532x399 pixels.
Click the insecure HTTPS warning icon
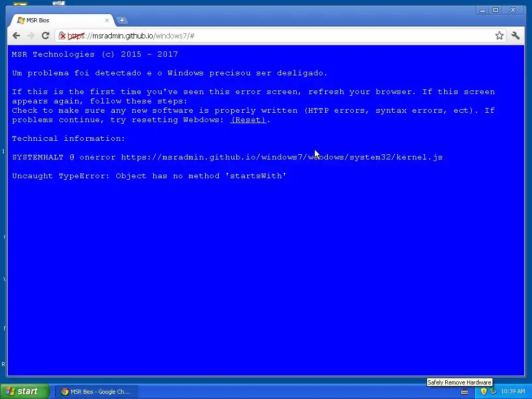click(x=62, y=36)
